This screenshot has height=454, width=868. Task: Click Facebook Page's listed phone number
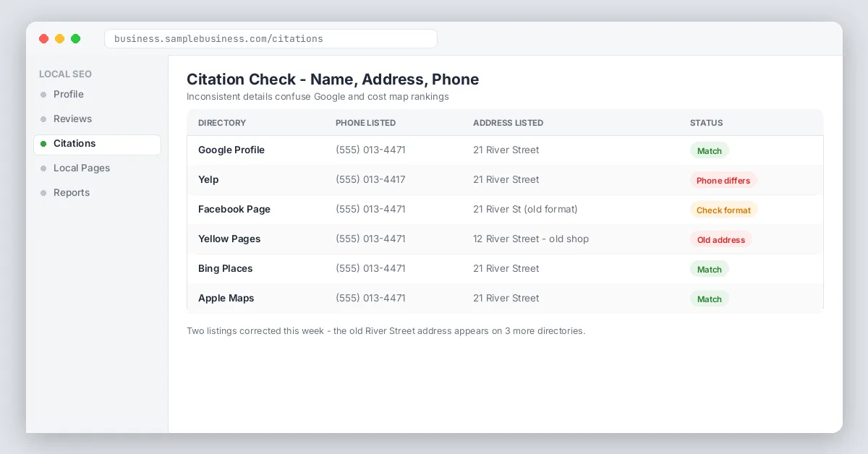point(370,210)
